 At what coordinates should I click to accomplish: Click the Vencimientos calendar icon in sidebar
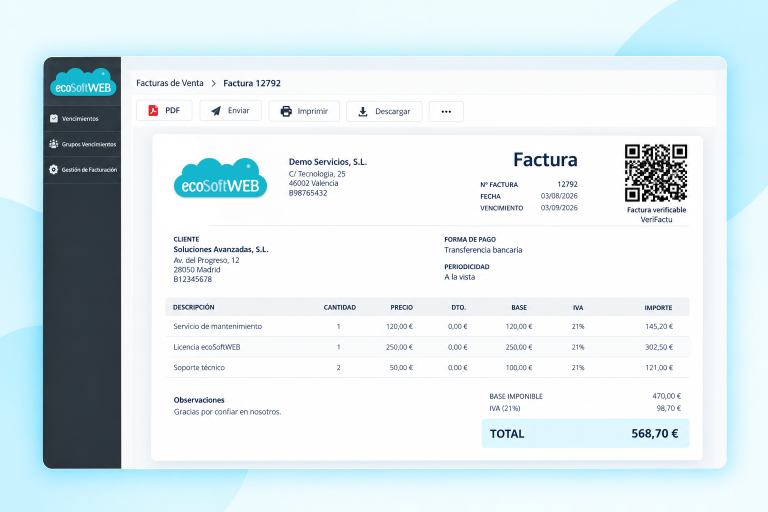[54, 119]
